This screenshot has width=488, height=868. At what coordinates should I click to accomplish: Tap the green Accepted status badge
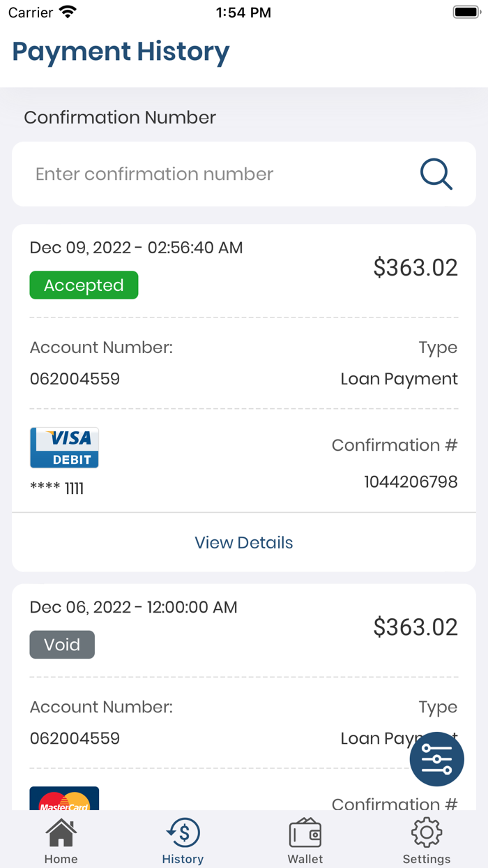click(x=84, y=285)
